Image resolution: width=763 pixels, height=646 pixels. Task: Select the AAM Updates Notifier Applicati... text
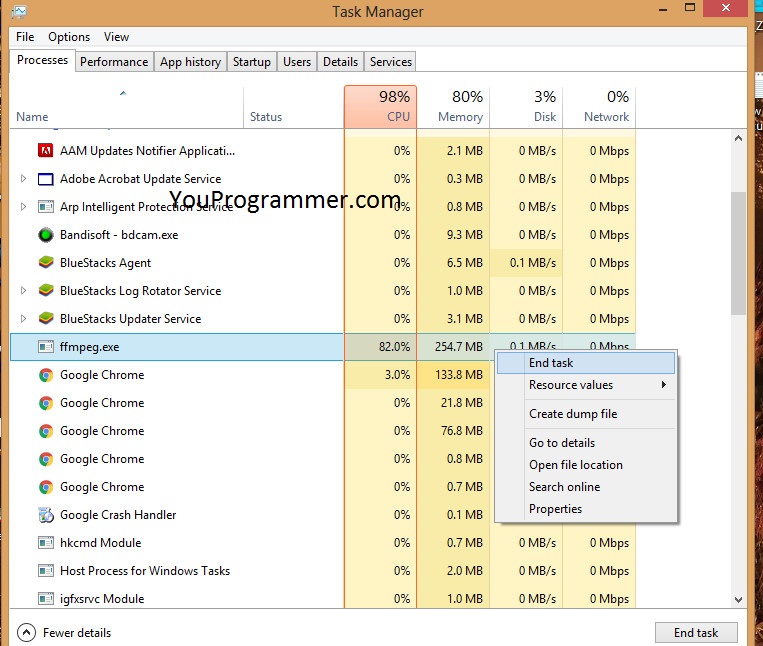(x=147, y=151)
